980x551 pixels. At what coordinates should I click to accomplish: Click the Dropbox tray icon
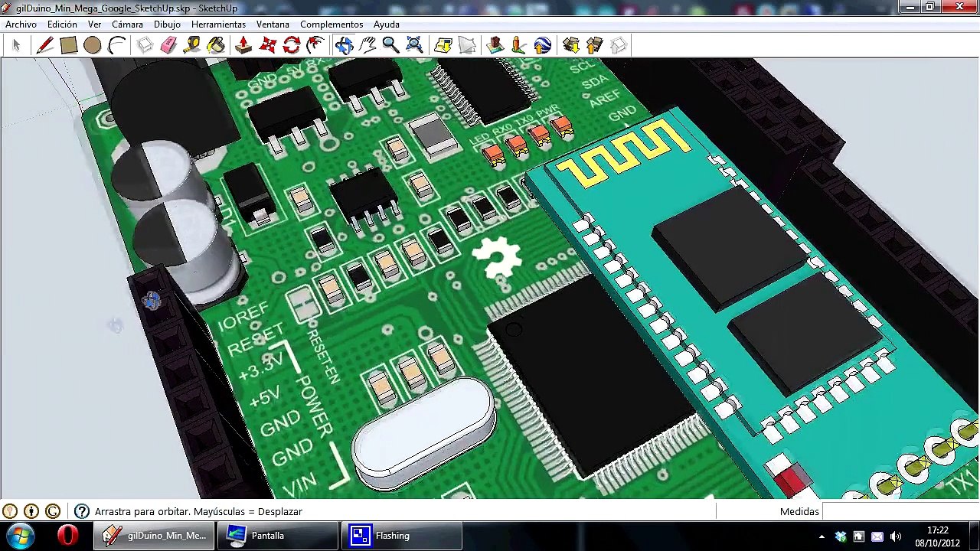click(841, 536)
